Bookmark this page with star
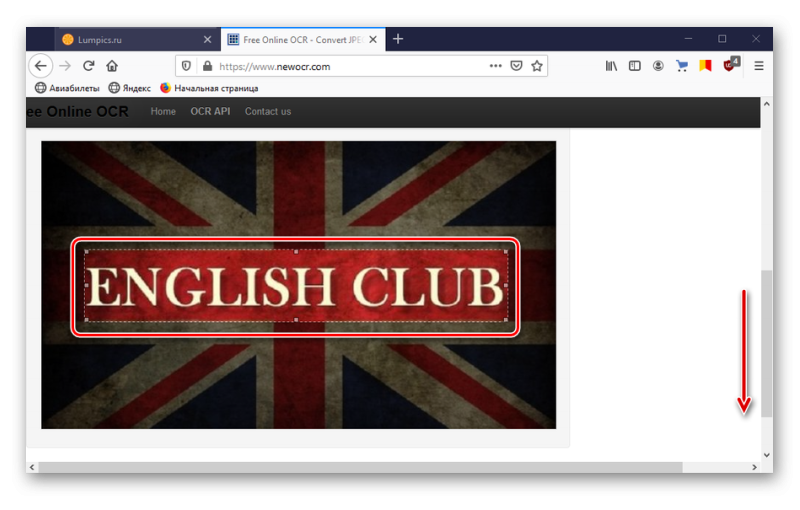The image size is (800, 510). coord(537,66)
